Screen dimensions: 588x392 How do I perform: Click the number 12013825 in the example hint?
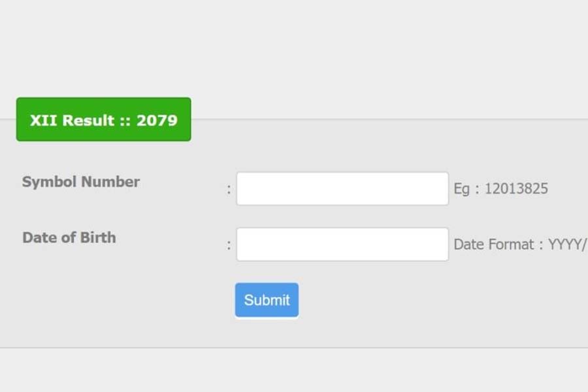(516, 189)
